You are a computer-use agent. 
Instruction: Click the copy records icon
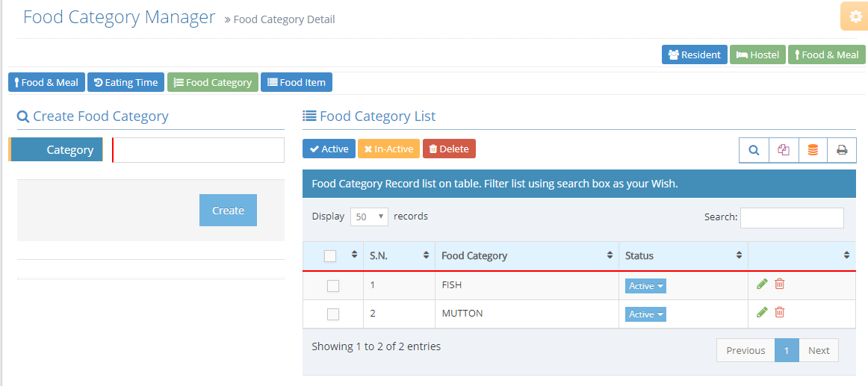pyautogui.click(x=784, y=150)
